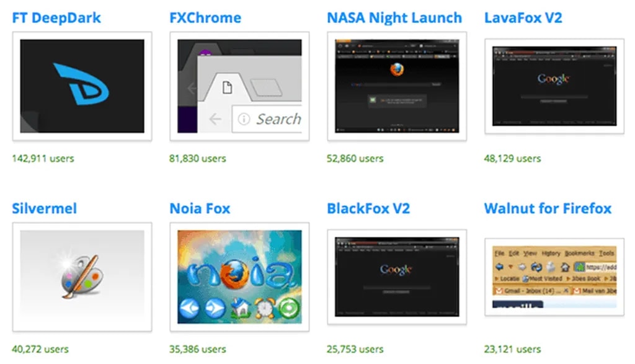Click the back arrow in FXChrome preview
The width and height of the screenshot is (635, 364).
coord(215,119)
